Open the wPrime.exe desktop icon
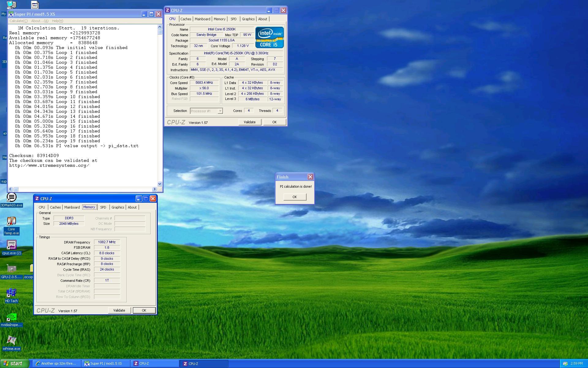The image size is (588, 368). [11, 343]
